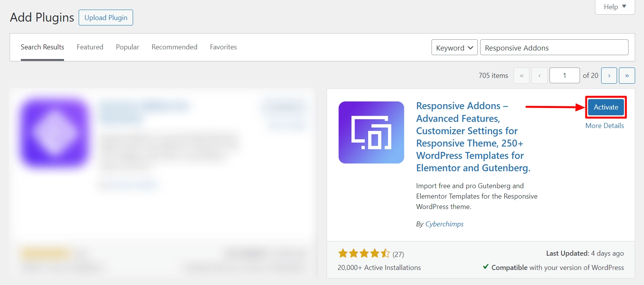644x285 pixels.
Task: Focus the plugin search field
Action: click(554, 47)
